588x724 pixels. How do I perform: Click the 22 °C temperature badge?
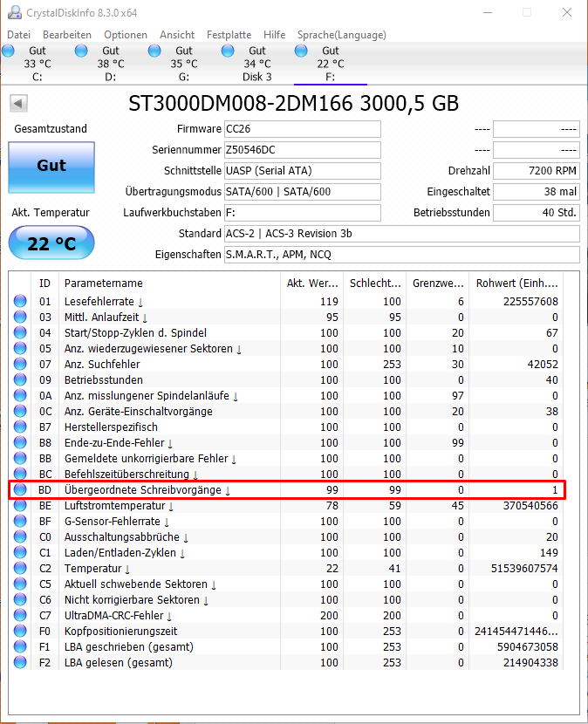(51, 242)
